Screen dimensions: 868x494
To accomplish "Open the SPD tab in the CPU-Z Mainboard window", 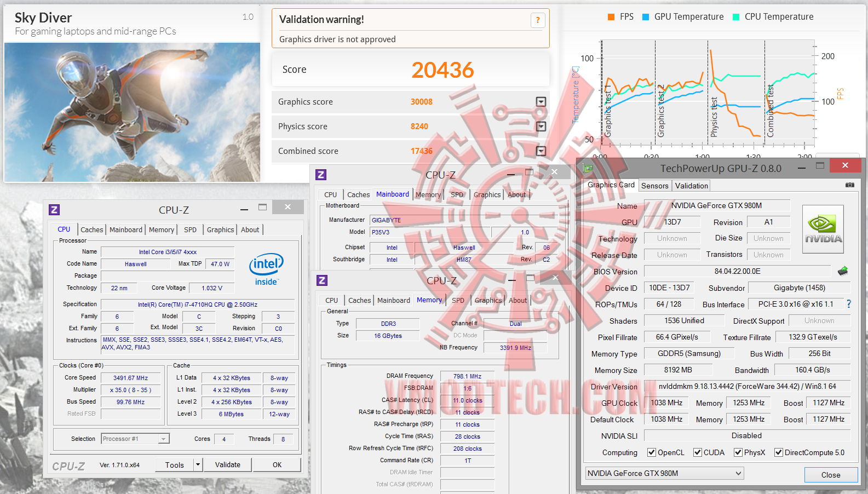I will pos(457,195).
